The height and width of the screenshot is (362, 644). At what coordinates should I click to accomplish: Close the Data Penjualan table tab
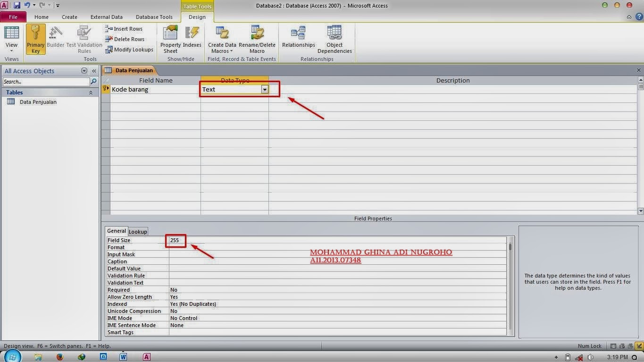coord(639,70)
